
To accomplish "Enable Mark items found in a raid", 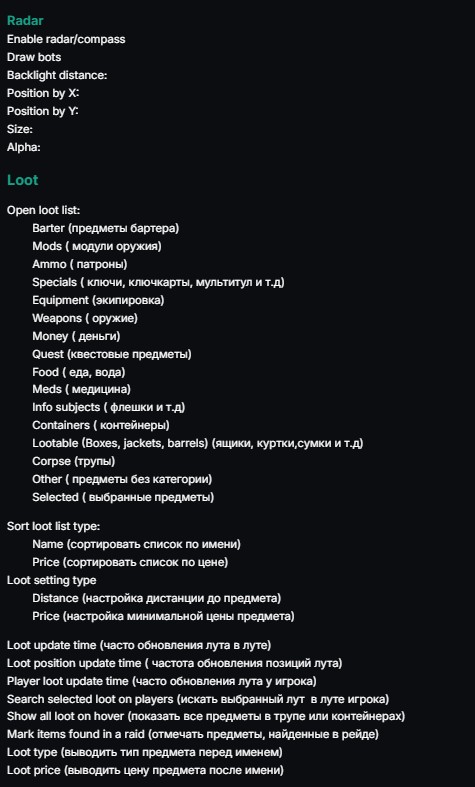I will [193, 734].
